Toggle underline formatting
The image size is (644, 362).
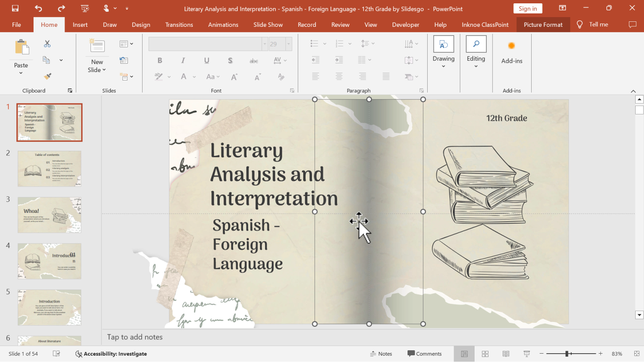click(206, 60)
